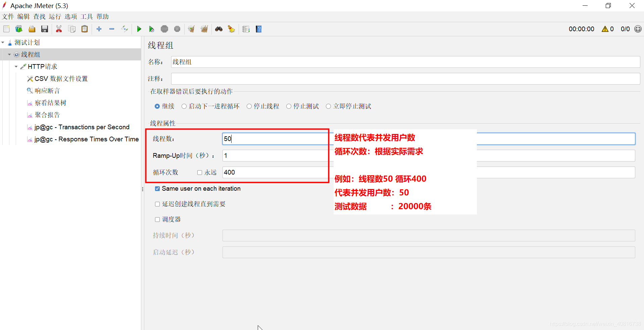Click the Search binoculars icon
Viewport: 644px width, 330px height.
point(219,29)
